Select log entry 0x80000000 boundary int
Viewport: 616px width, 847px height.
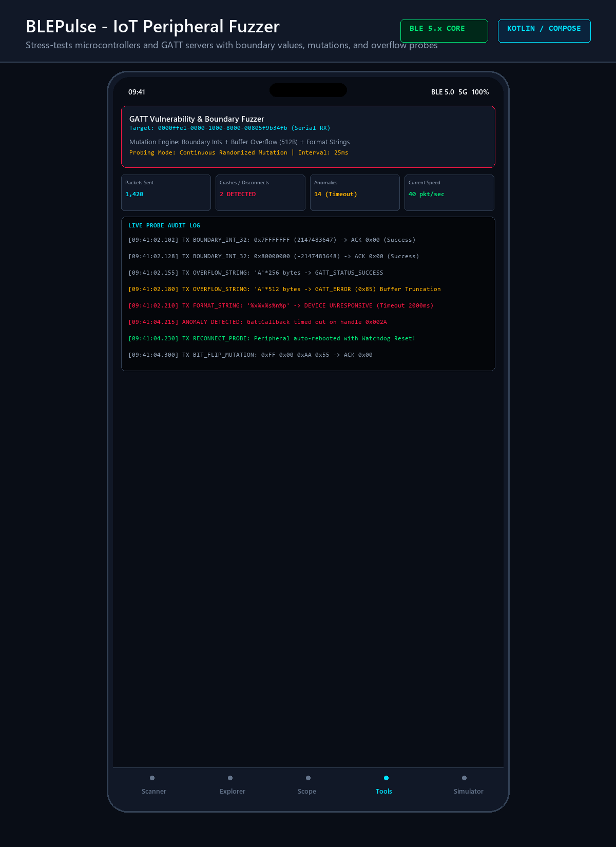point(274,256)
